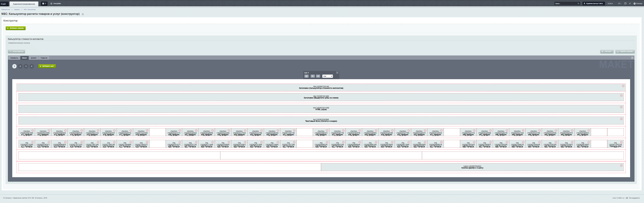Delete step 1 with the trash icon
This screenshot has width=644, height=203.
coord(306,76)
